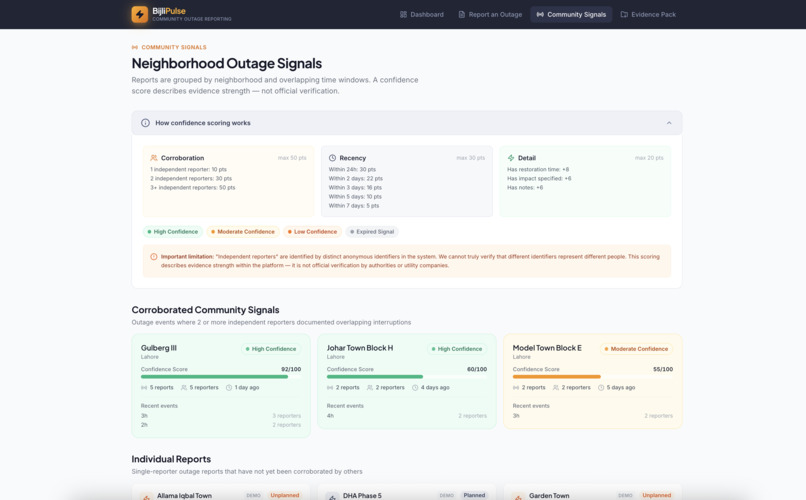Click the reports icon on Gulberg III card

pos(144,387)
